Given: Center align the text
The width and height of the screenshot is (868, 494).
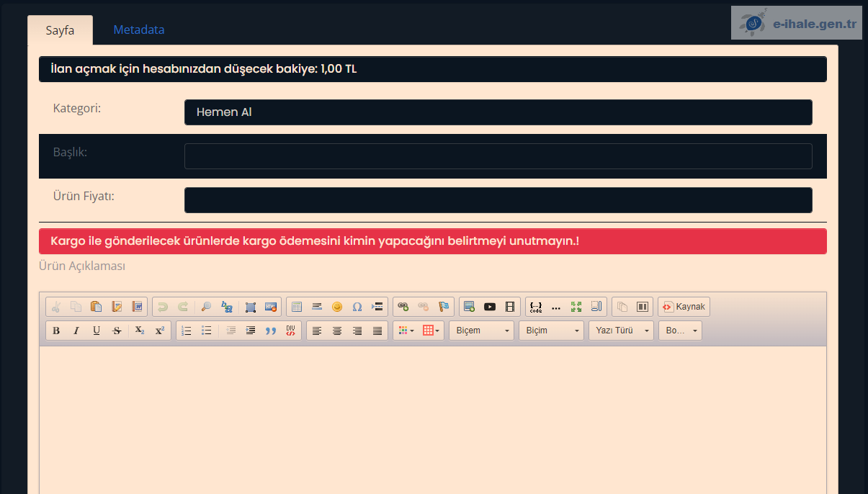Looking at the screenshot, I should 337,331.
